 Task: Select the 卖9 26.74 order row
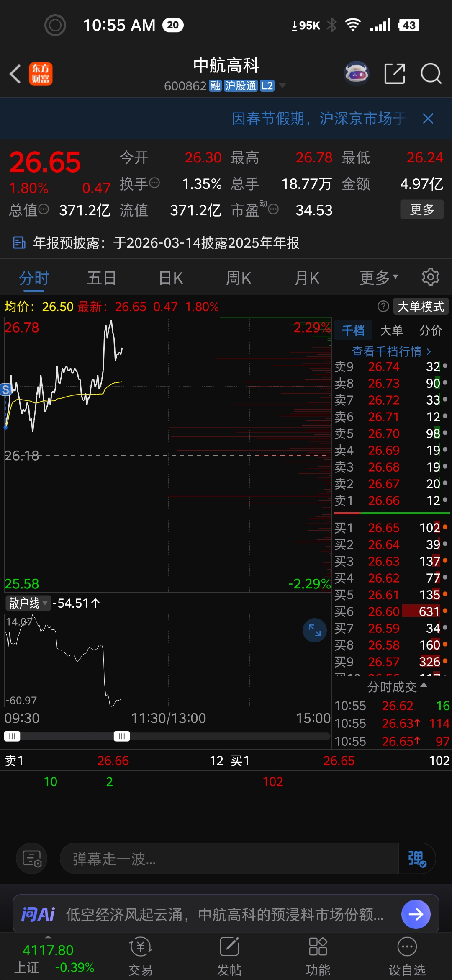[391, 366]
